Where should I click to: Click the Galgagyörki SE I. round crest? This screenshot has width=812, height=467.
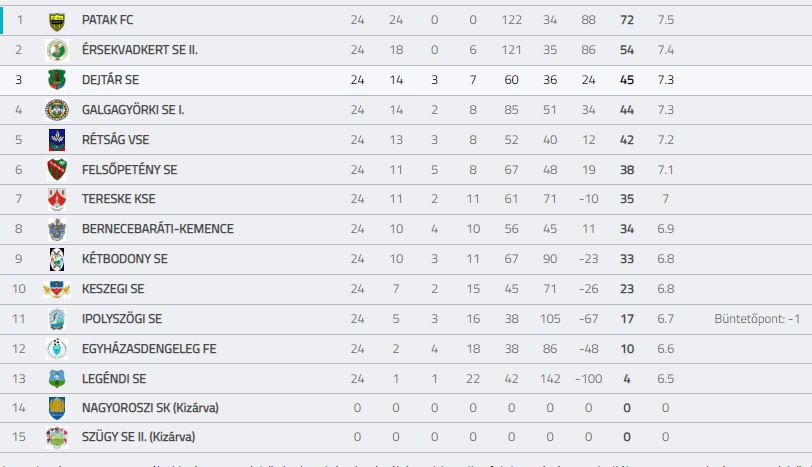pos(57,110)
